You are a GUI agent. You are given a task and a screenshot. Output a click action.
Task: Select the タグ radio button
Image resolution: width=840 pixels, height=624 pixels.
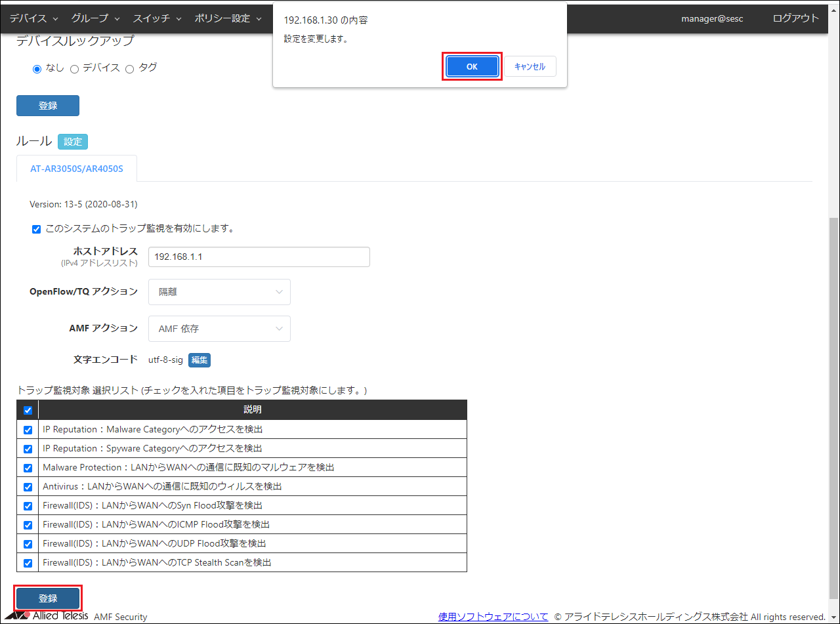(129, 68)
